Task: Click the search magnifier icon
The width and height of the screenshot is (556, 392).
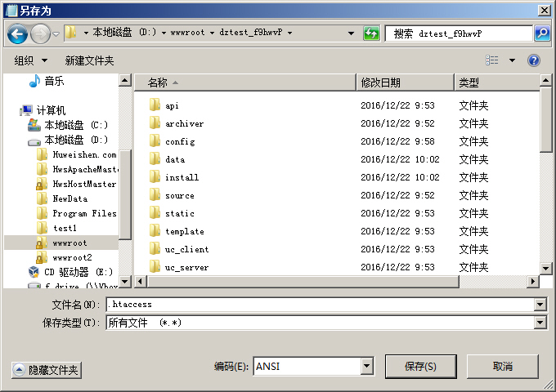Action: point(542,33)
